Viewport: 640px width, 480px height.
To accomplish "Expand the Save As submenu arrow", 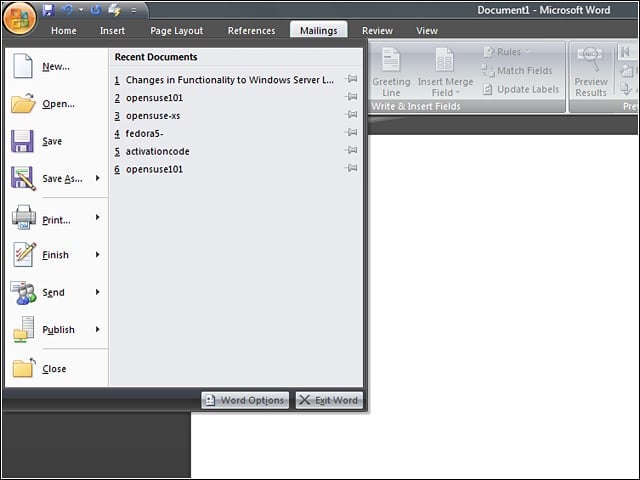I will pyautogui.click(x=98, y=178).
